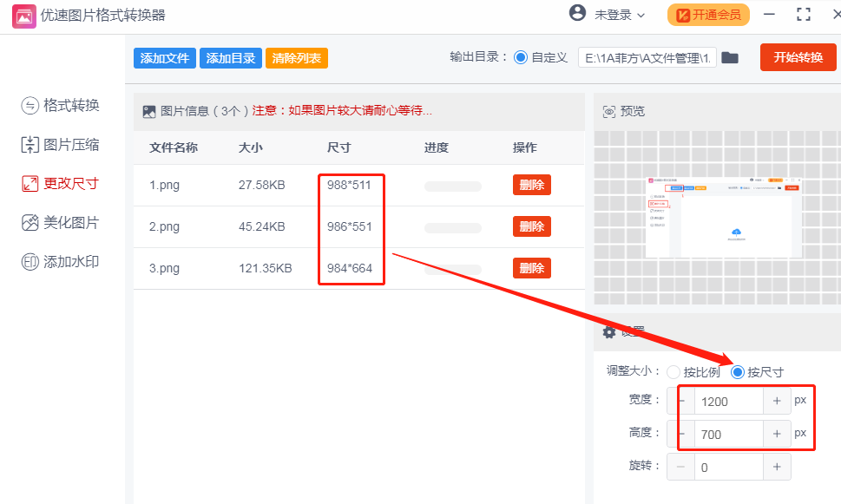Click the 986*551 dimension cell
The width and height of the screenshot is (841, 504).
click(350, 226)
